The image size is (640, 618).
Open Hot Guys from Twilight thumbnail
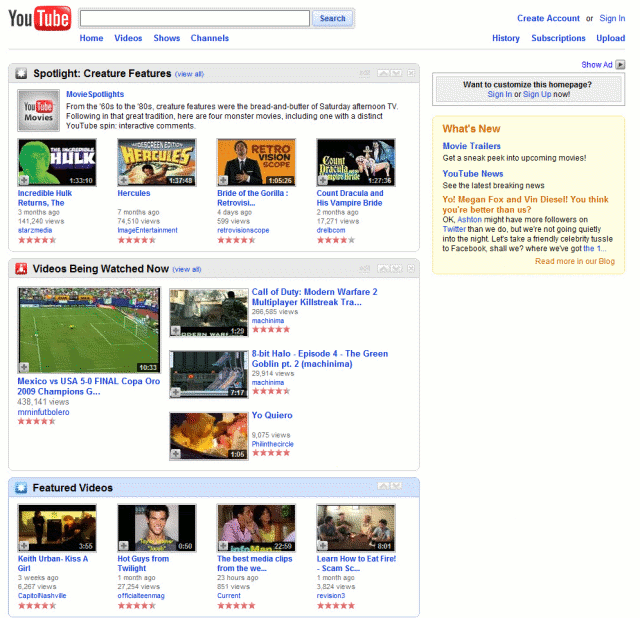pyautogui.click(x=157, y=528)
